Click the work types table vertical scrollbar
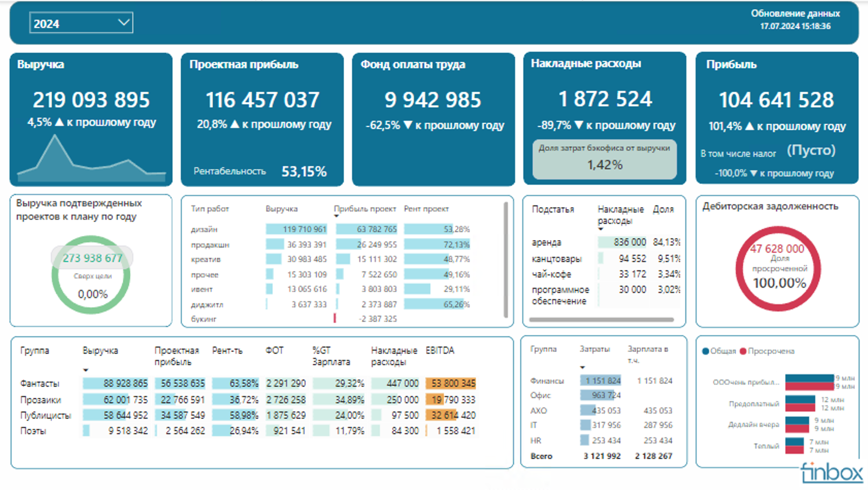Screen dimensions: 868x490 point(506,260)
